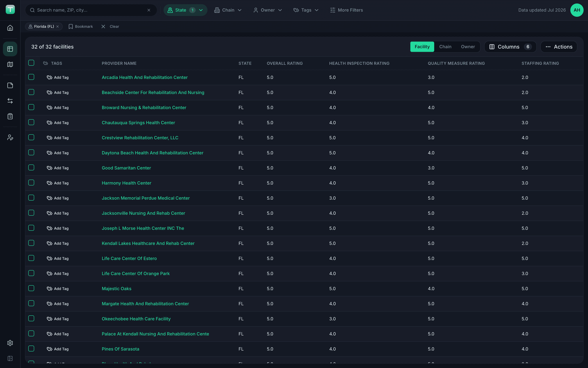Sort by State column header
Viewport: 588px width, 368px height.
[x=245, y=63]
